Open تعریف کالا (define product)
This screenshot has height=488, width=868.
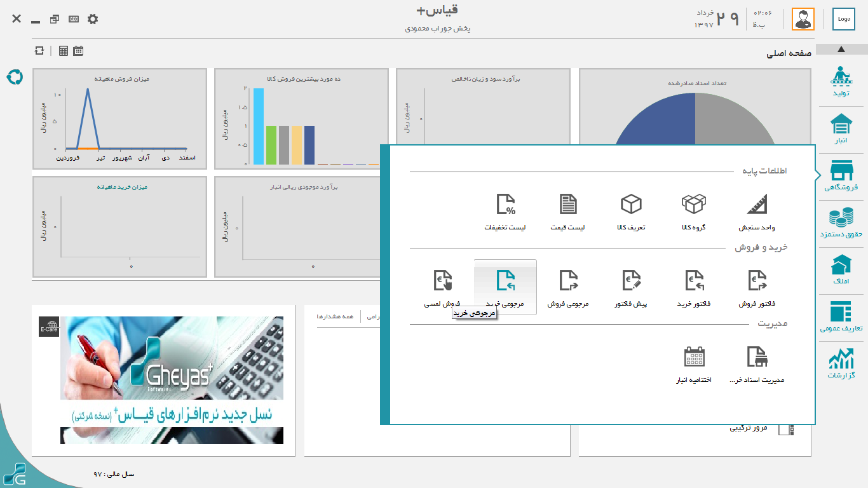click(631, 212)
